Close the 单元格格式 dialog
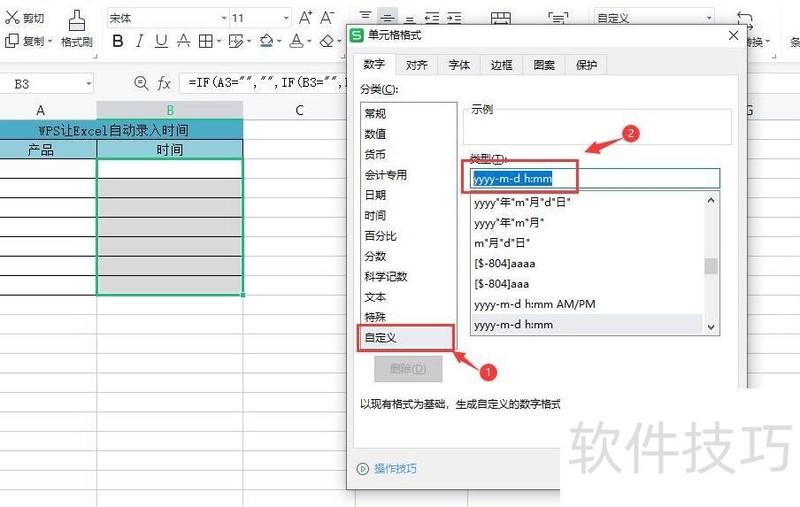The image size is (800, 507). click(x=734, y=36)
